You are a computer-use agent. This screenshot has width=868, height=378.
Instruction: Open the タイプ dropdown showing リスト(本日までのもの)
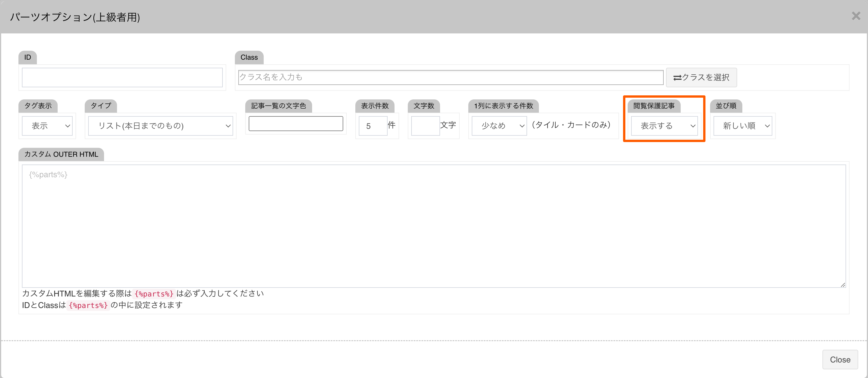tap(161, 126)
